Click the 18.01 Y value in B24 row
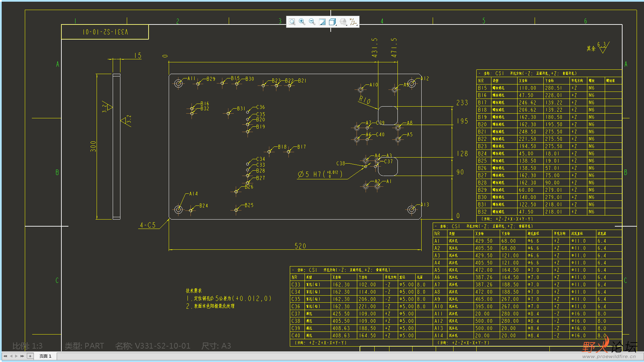The height and width of the screenshot is (362, 644). pyautogui.click(x=552, y=154)
